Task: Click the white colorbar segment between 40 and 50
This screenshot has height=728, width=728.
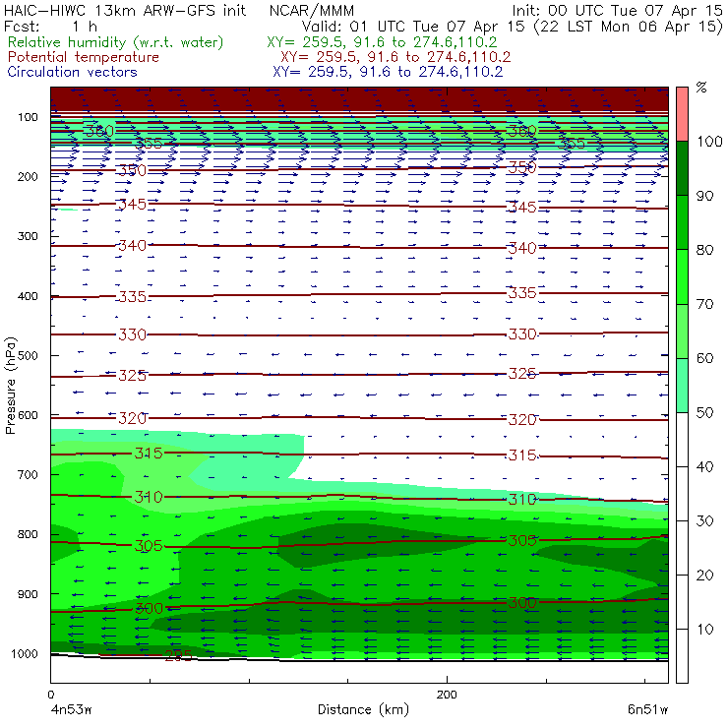Action: 682,439
